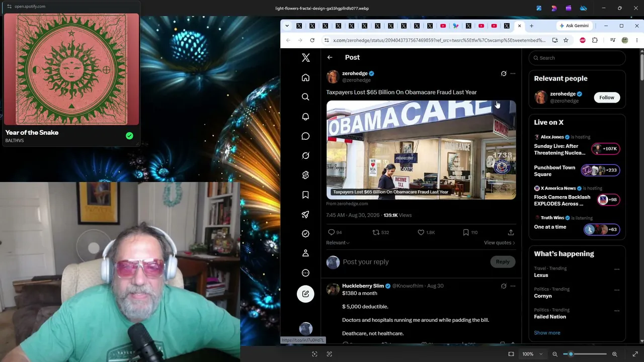Viewport: 644px width, 362px height.
Task: Follow zerohedge in Relevant people
Action: point(606,98)
